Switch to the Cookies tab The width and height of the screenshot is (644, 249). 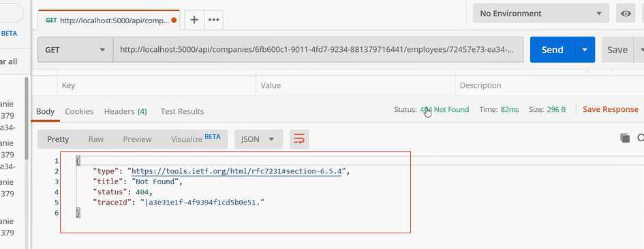79,111
